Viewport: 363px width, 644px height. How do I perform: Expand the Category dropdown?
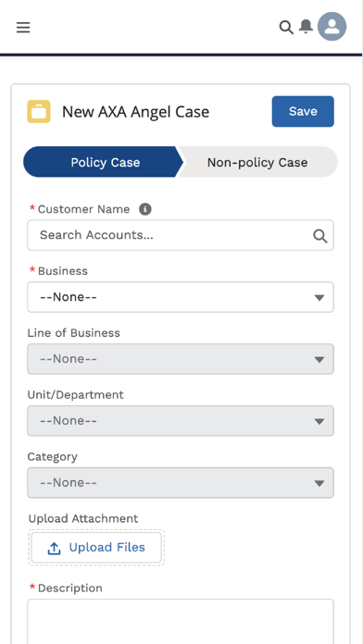(x=181, y=483)
